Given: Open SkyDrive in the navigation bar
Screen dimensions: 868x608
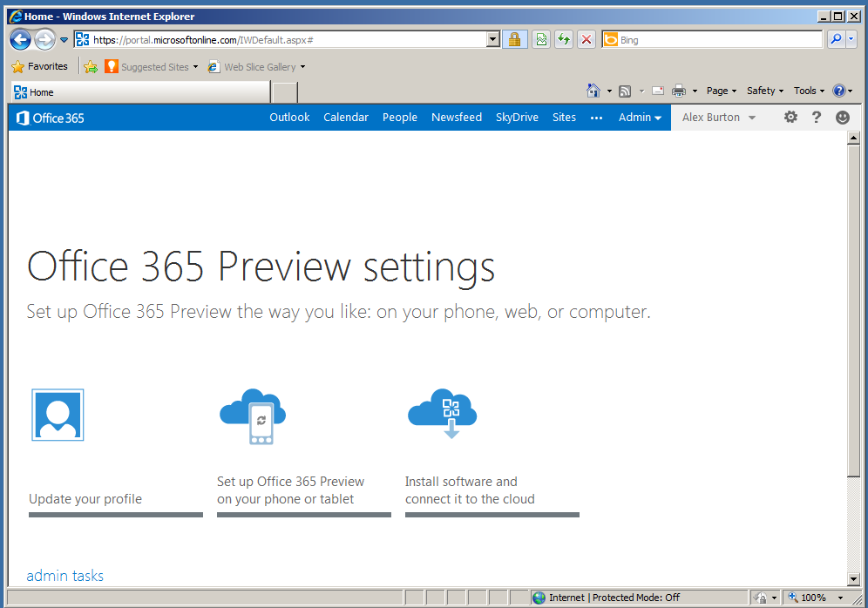Looking at the screenshot, I should click(517, 118).
